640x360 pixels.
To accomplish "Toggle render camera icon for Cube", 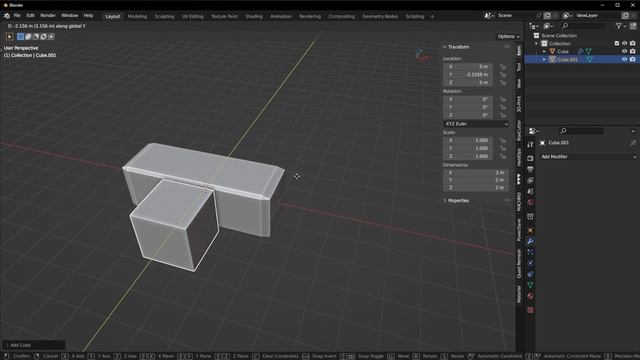I will [x=633, y=51].
